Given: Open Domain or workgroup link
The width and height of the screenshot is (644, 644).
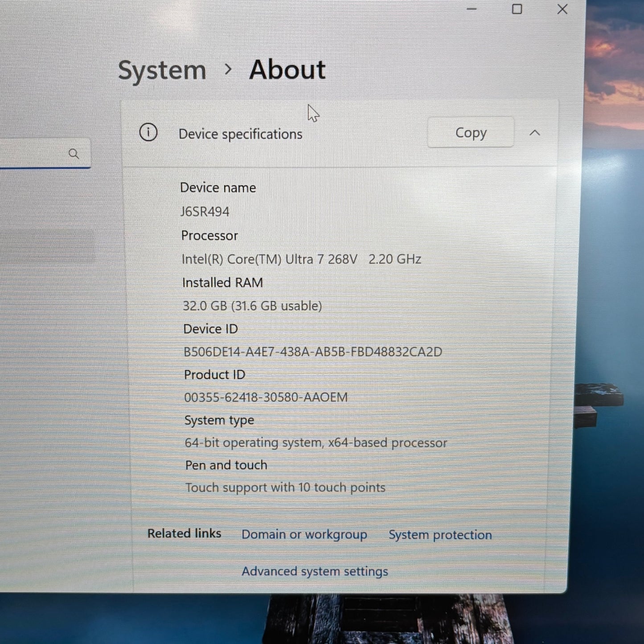Looking at the screenshot, I should coord(304,534).
